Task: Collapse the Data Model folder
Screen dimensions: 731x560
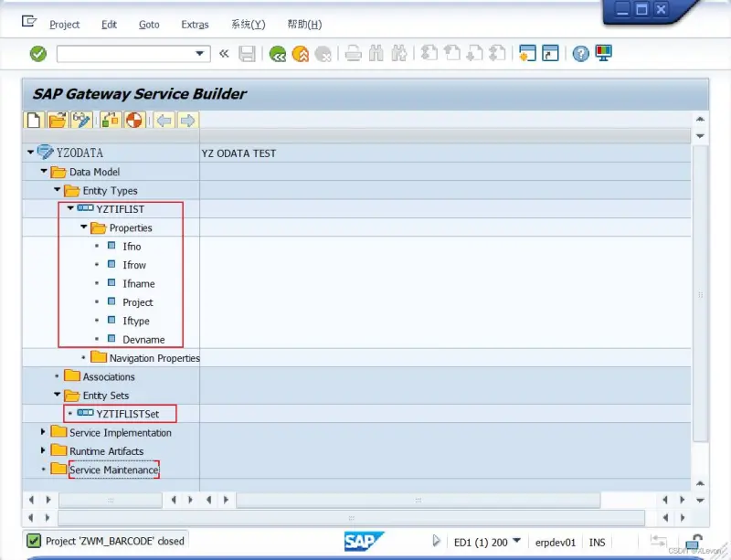Action: coord(44,171)
